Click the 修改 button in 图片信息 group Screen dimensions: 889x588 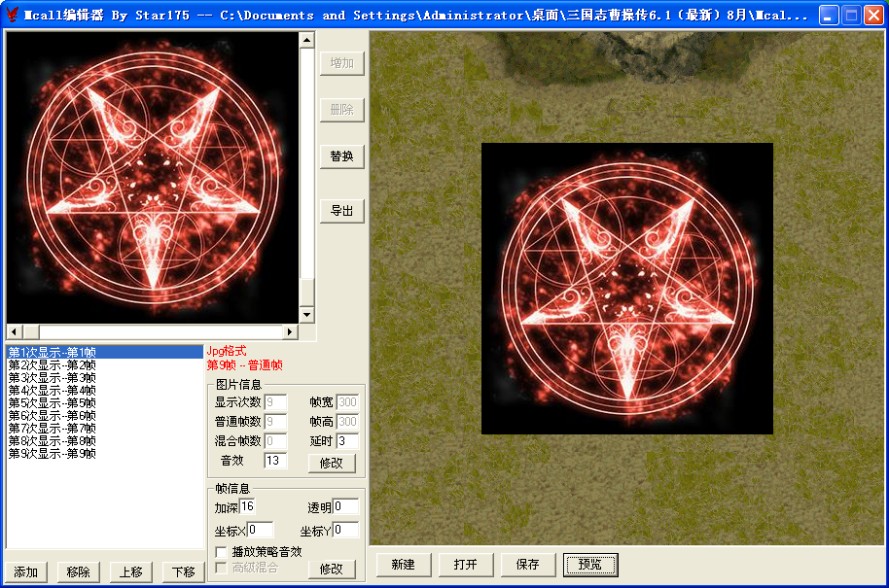(x=332, y=464)
